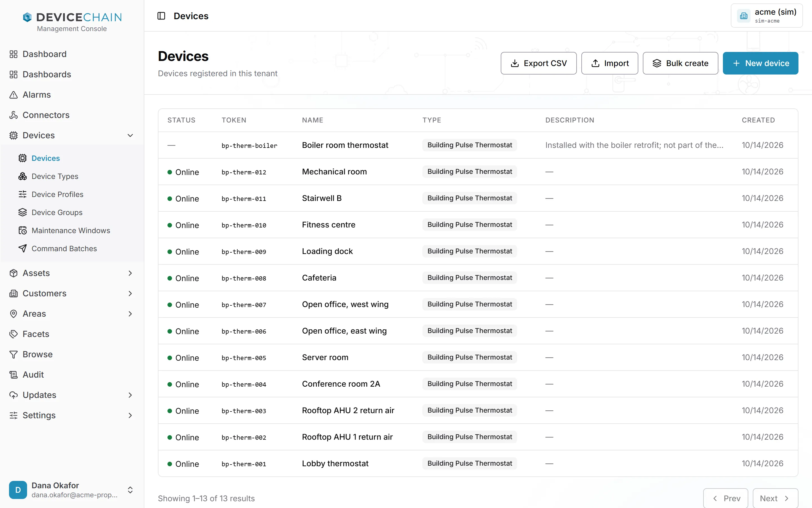Click Open office, east wing row
The height and width of the screenshot is (508, 812).
point(478,331)
